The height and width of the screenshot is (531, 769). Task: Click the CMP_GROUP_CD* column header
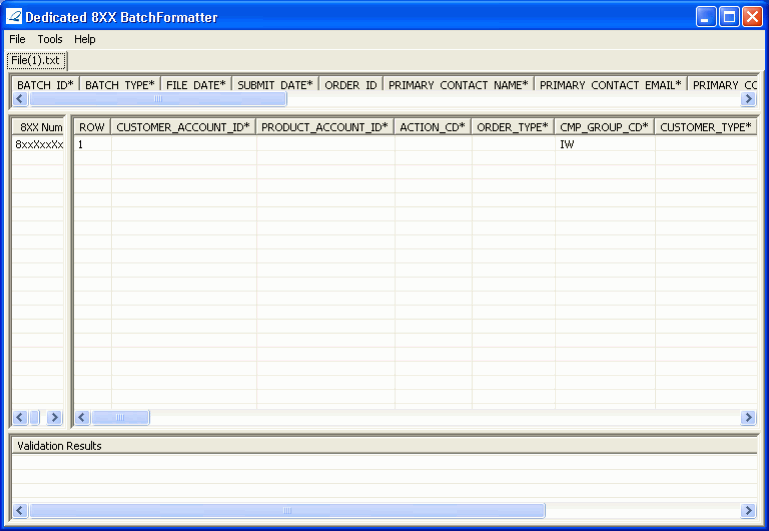(605, 127)
